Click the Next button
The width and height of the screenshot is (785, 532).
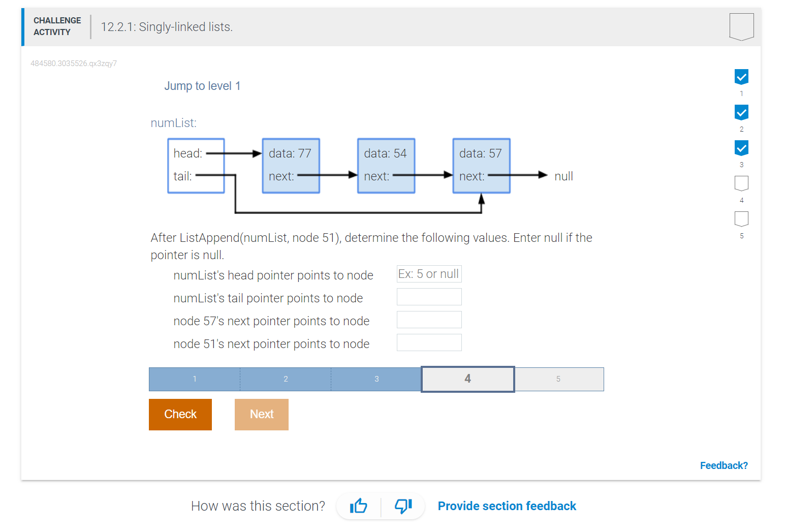click(x=262, y=415)
